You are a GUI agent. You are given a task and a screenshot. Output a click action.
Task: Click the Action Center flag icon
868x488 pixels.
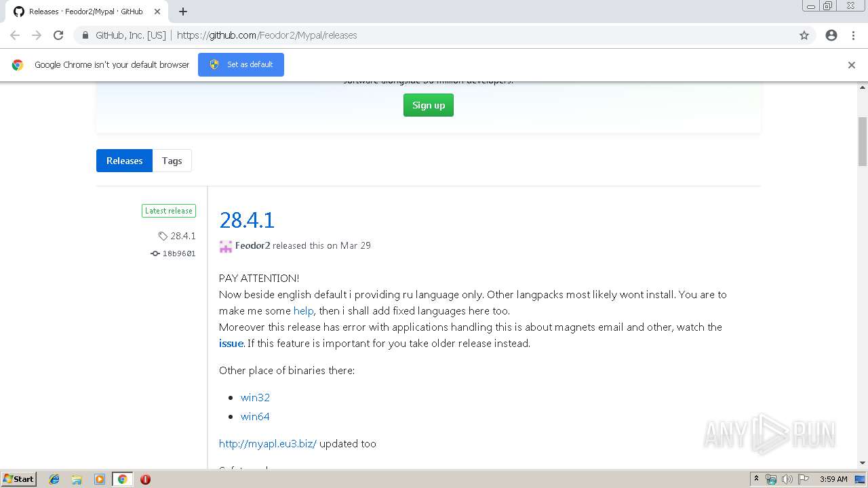click(804, 479)
